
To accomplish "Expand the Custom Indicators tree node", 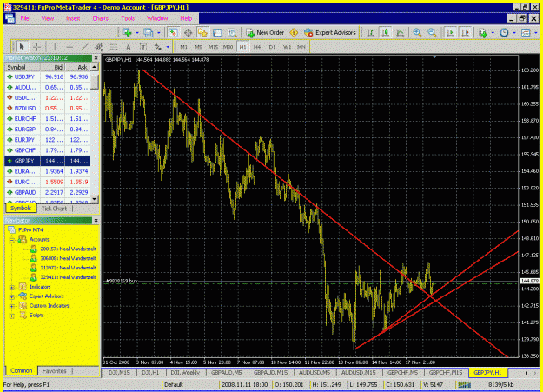I will (12, 306).
